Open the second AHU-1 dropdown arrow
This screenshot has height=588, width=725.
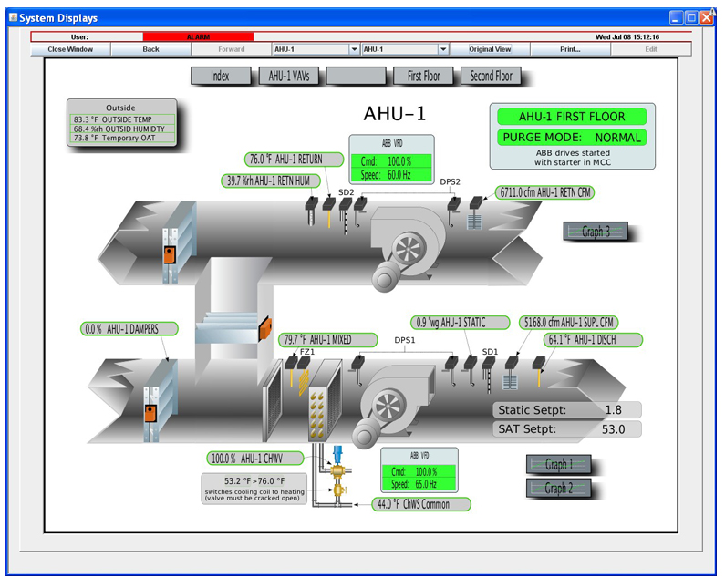tap(443, 49)
